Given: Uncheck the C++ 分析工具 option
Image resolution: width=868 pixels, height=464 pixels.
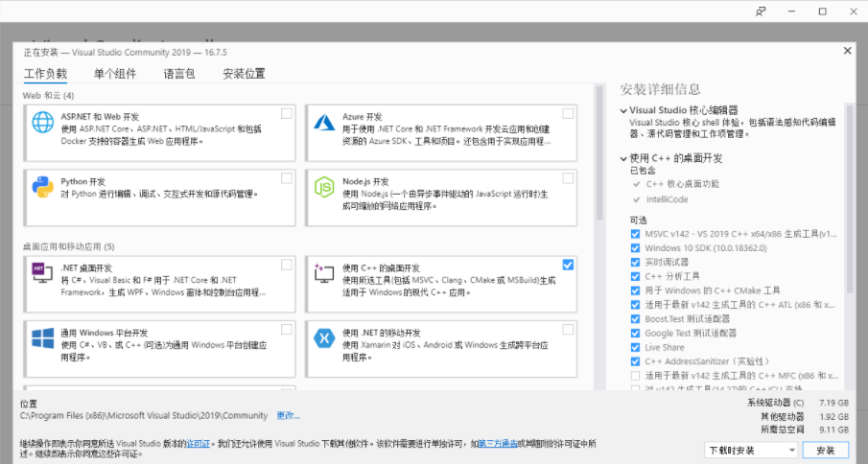Looking at the screenshot, I should (x=635, y=276).
